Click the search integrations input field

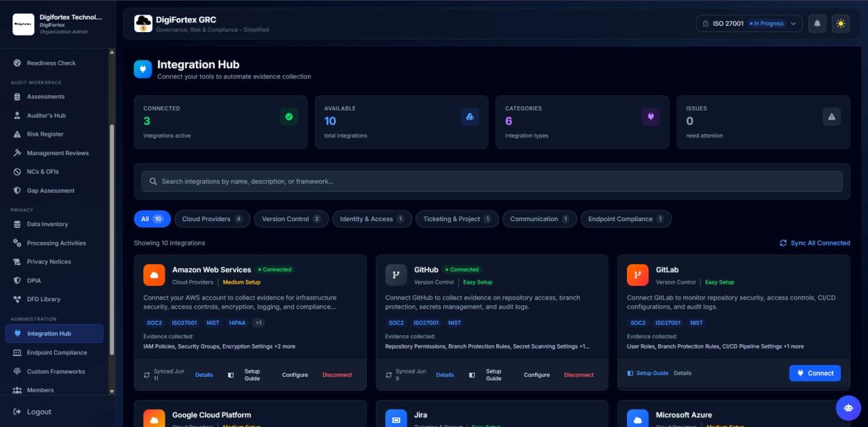(492, 182)
